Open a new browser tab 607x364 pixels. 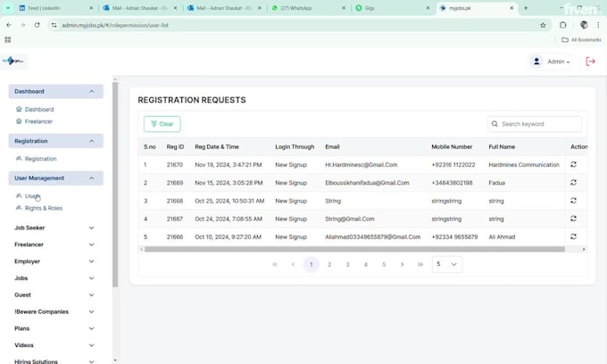coord(526,8)
